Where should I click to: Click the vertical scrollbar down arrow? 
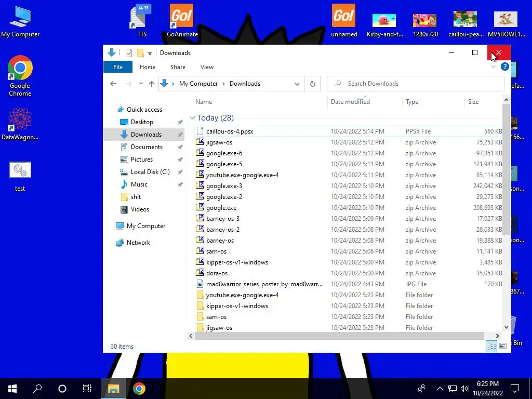(506, 327)
